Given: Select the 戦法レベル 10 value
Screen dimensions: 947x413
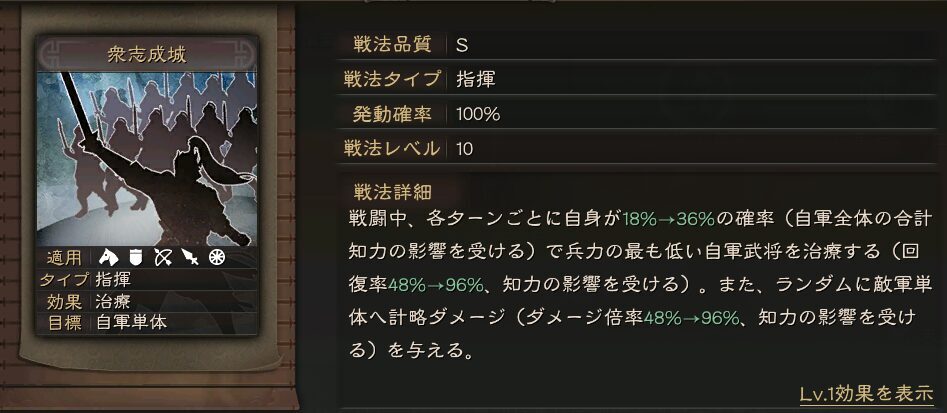Looking at the screenshot, I should pos(464,149).
